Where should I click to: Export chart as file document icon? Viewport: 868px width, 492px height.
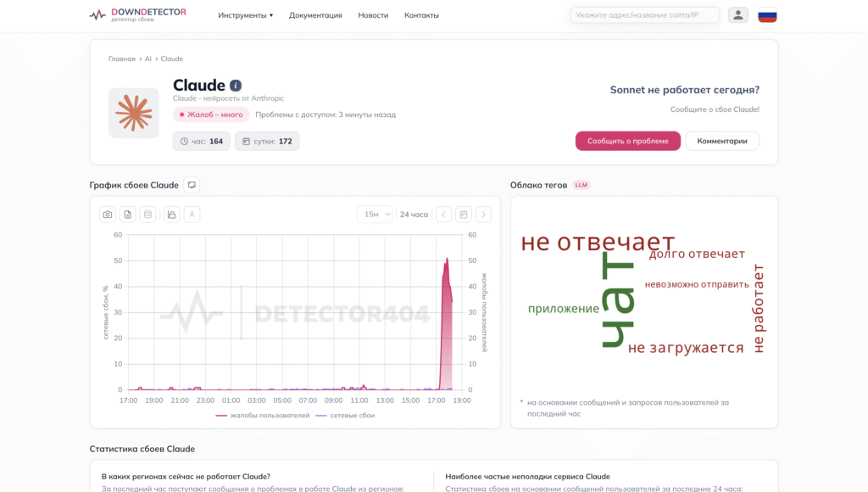tap(128, 215)
